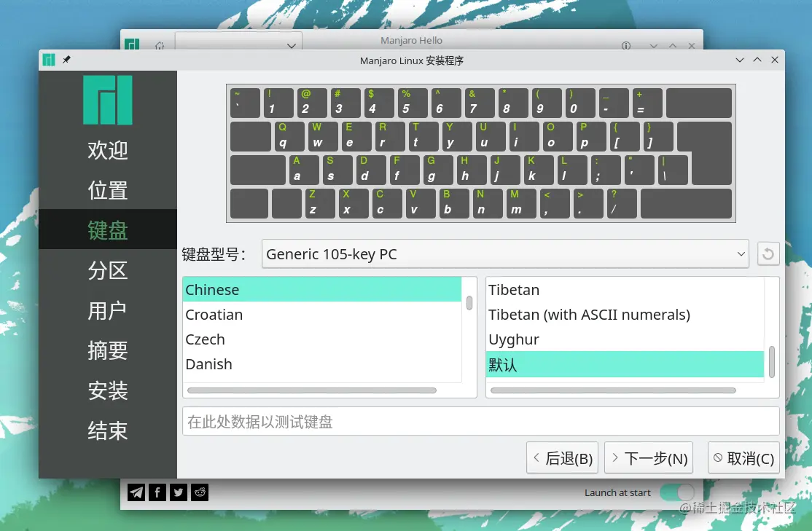This screenshot has width=812, height=531.
Task: Open the Facebook link in Manjaro Hello
Action: (x=157, y=492)
